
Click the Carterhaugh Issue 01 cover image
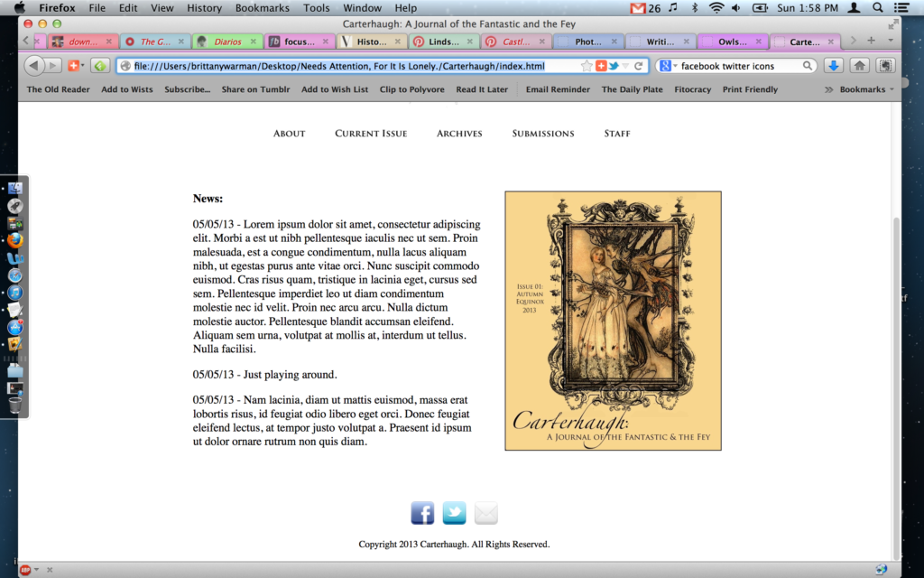tap(613, 321)
